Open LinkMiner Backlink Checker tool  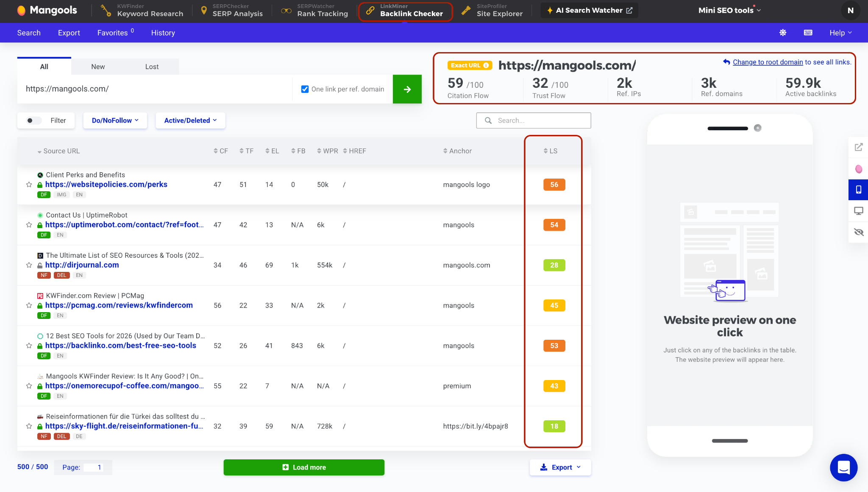[x=405, y=11]
